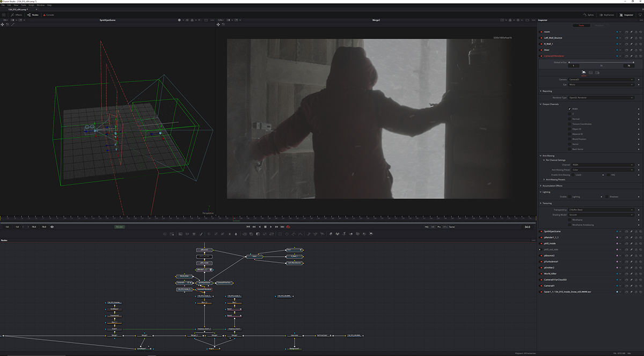Image resolution: width=644 pixels, height=356 pixels.
Task: Open the Tools menu
Action: [24, 5]
